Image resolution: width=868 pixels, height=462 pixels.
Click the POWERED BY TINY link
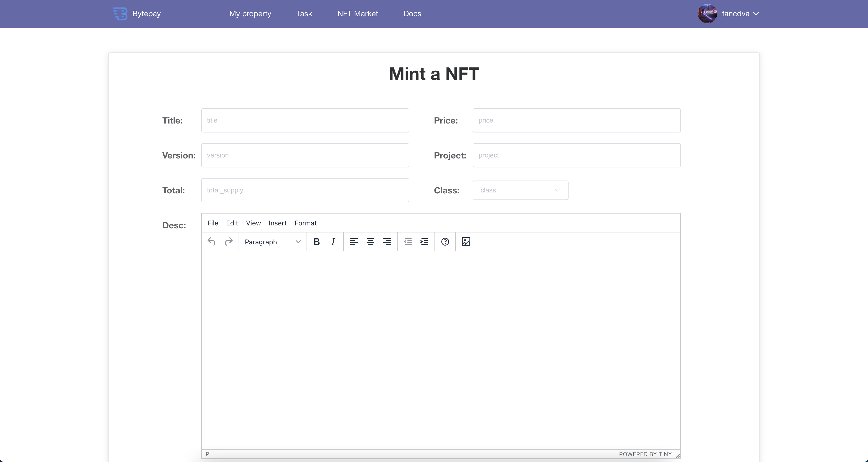point(645,454)
